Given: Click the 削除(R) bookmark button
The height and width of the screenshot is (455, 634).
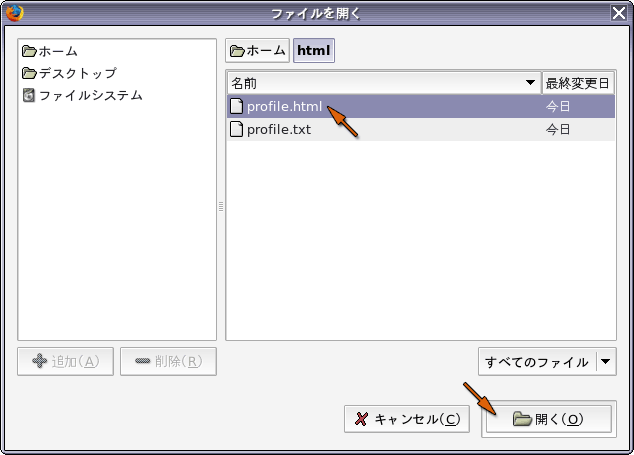Looking at the screenshot, I should (x=168, y=361).
